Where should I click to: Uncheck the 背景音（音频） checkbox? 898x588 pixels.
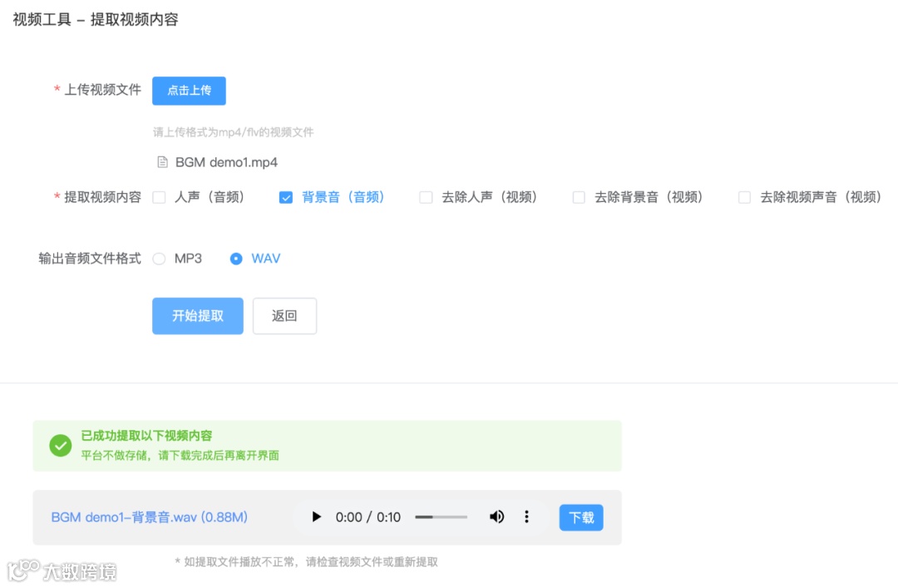286,197
